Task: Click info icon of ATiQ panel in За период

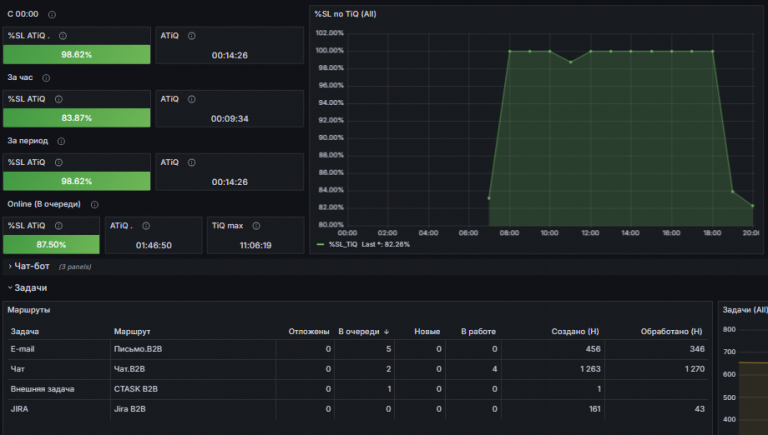Action: pyautogui.click(x=192, y=162)
